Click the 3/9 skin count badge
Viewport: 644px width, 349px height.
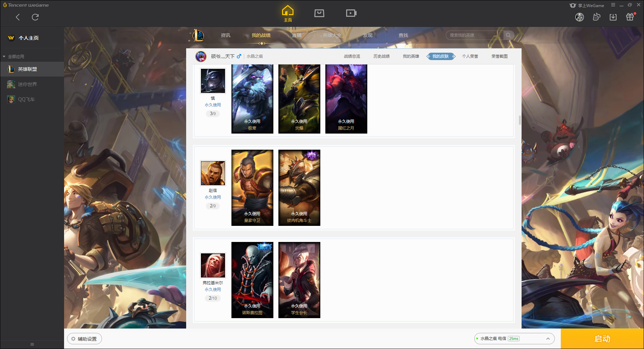pyautogui.click(x=213, y=114)
